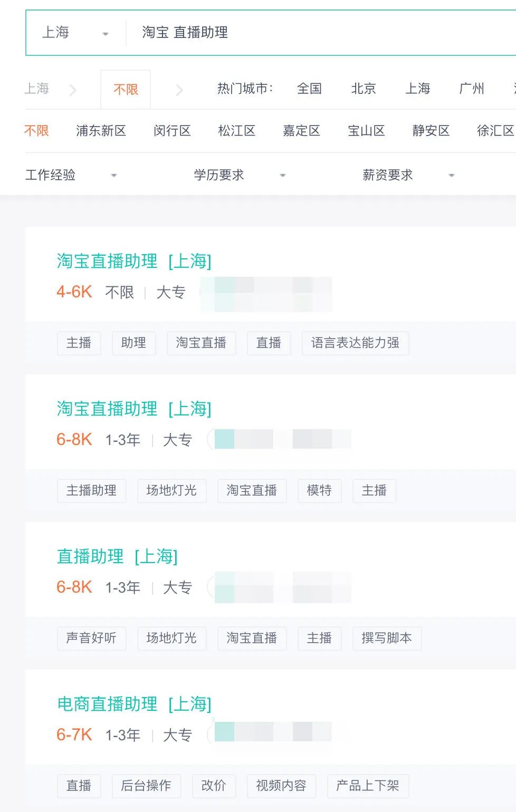Expand the 工作经验 filter dropdown
This screenshot has width=516, height=812.
click(71, 175)
